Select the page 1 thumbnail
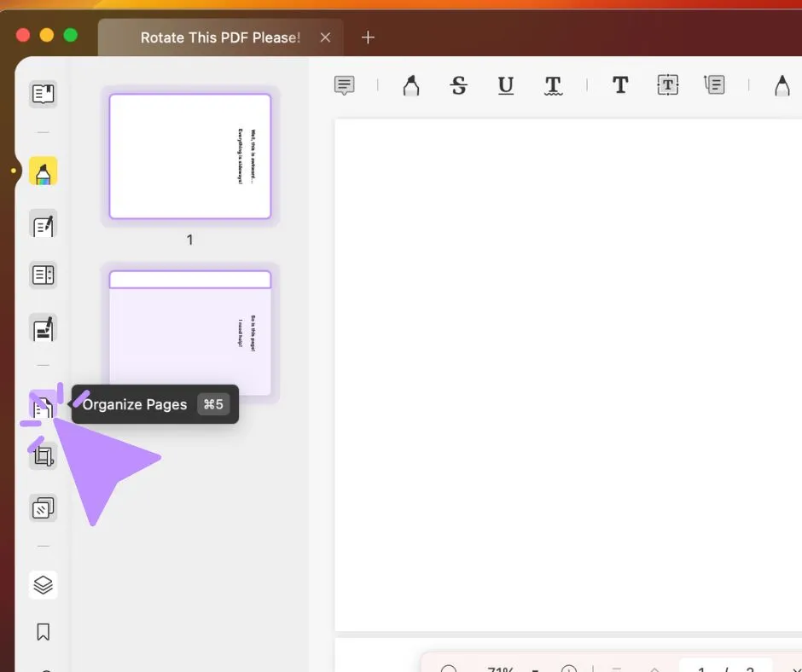The width and height of the screenshot is (802, 672). tap(189, 156)
